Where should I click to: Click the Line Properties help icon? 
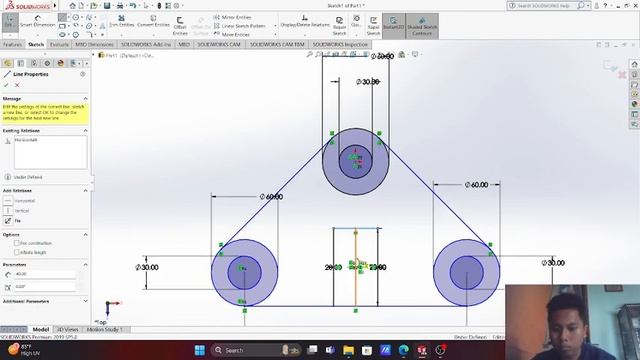(83, 74)
